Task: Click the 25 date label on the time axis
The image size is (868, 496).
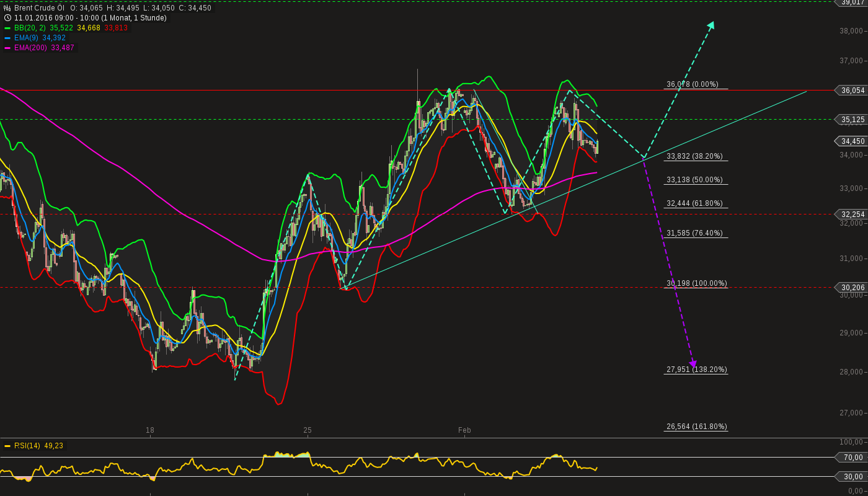Action: tap(308, 430)
